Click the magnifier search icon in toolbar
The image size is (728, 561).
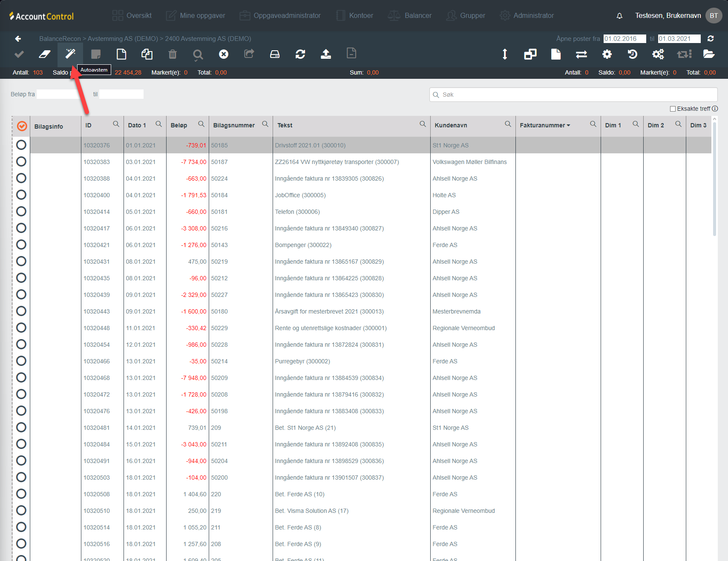(198, 55)
